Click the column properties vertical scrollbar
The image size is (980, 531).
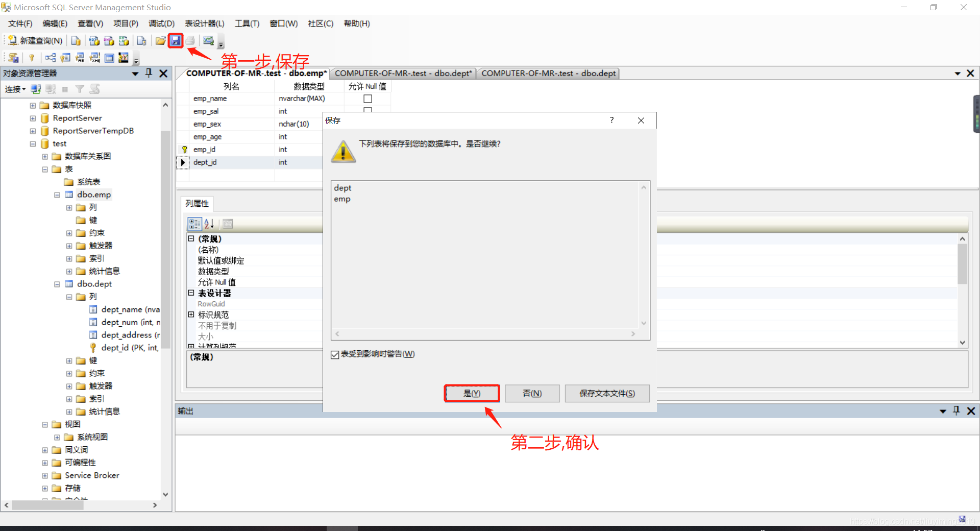(x=962, y=263)
